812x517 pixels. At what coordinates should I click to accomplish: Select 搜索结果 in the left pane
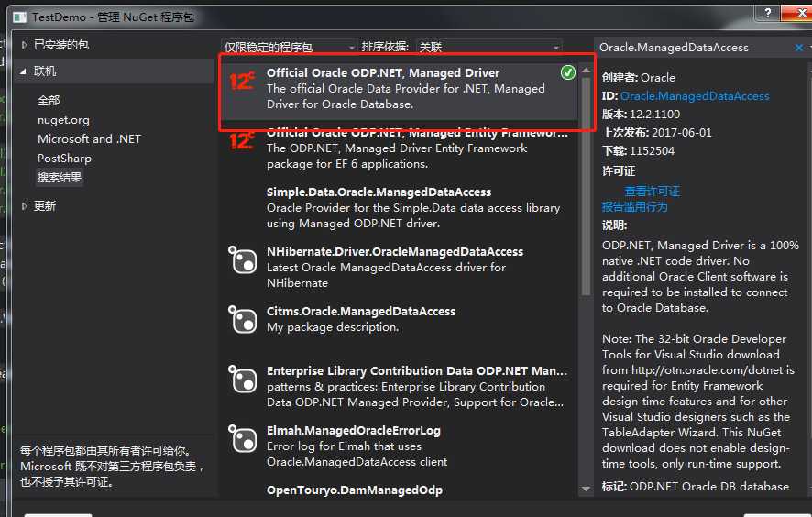60,177
